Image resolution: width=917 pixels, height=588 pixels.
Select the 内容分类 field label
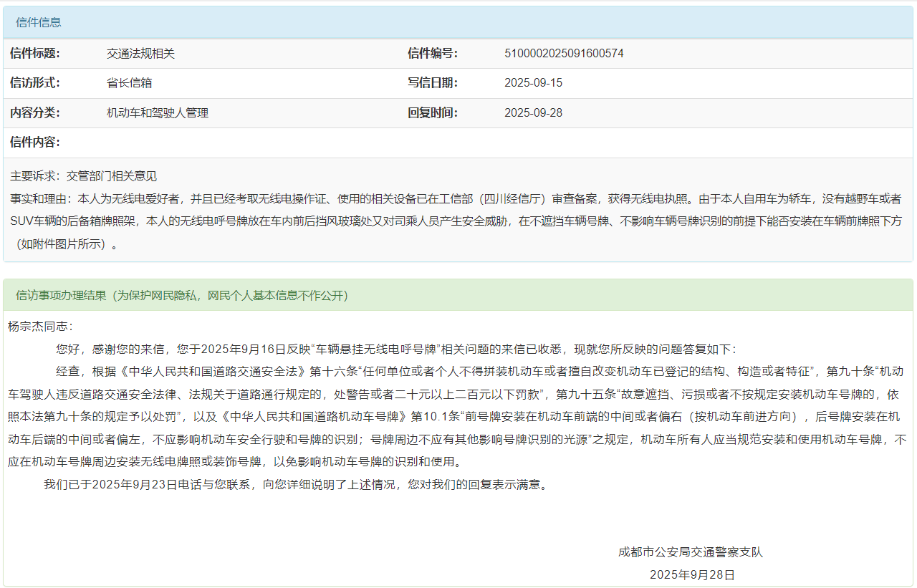point(35,113)
